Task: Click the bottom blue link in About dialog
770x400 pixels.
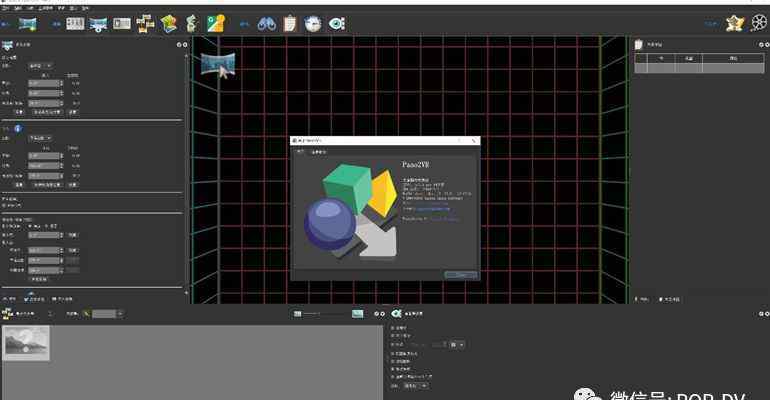Action: 444,219
